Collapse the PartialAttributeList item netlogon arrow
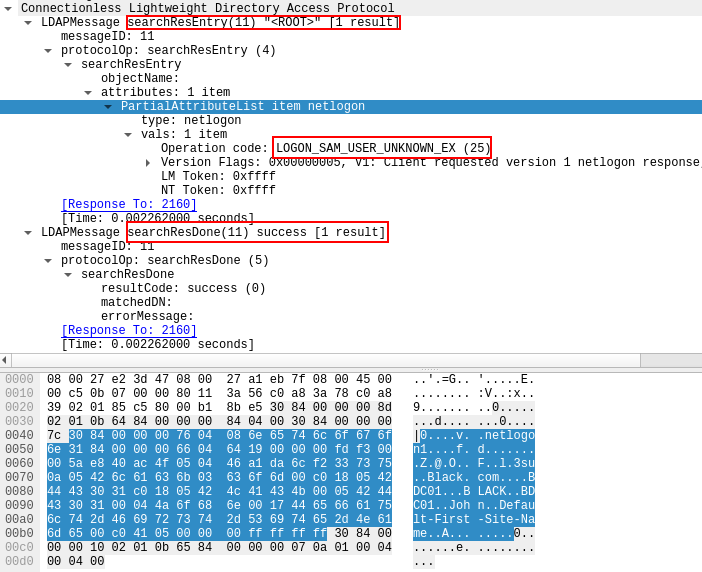The height and width of the screenshot is (572, 702). point(108,106)
